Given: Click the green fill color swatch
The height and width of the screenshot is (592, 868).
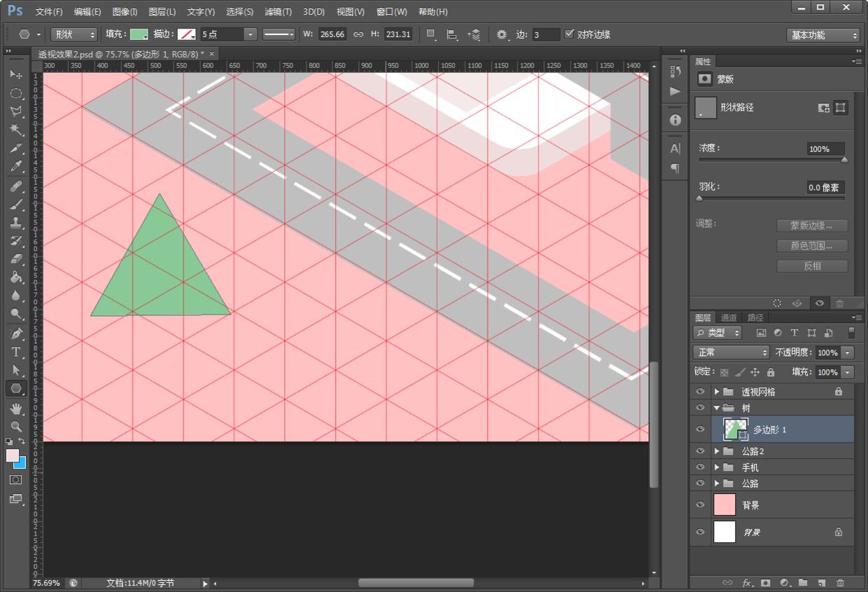Looking at the screenshot, I should pyautogui.click(x=139, y=34).
